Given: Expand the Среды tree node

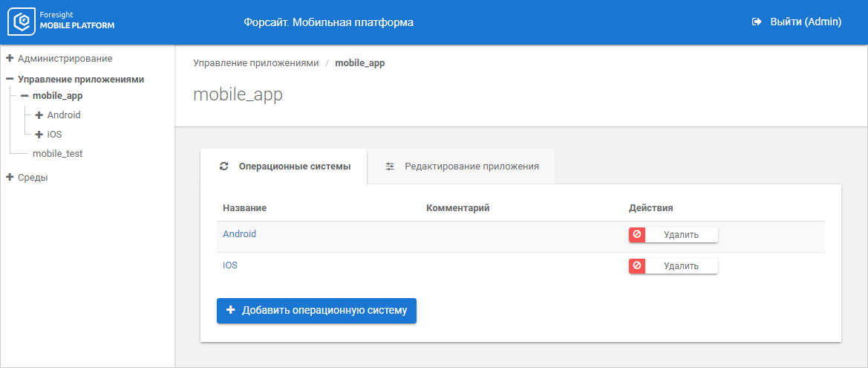Looking at the screenshot, I should (x=10, y=177).
